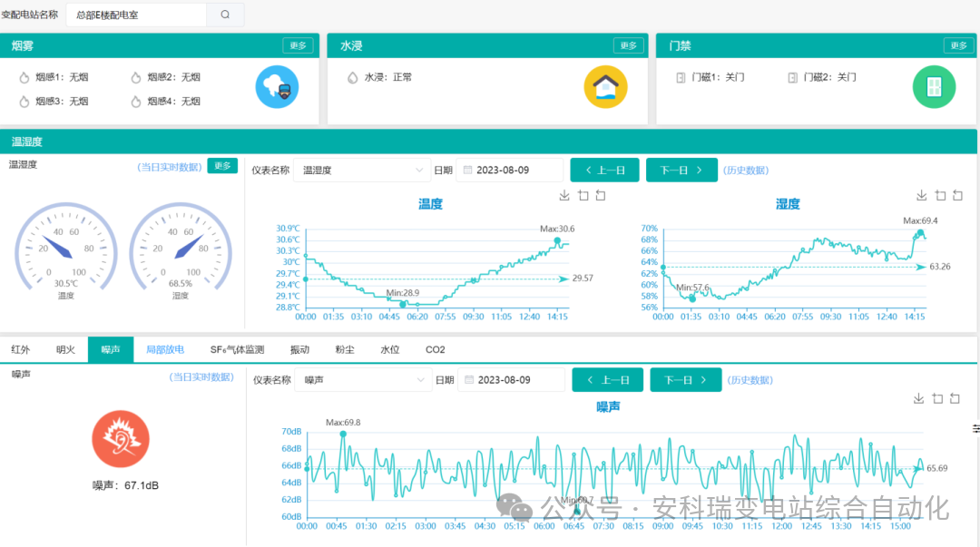The image size is (980, 547).
Task: Download the noise chart image
Action: pyautogui.click(x=918, y=398)
